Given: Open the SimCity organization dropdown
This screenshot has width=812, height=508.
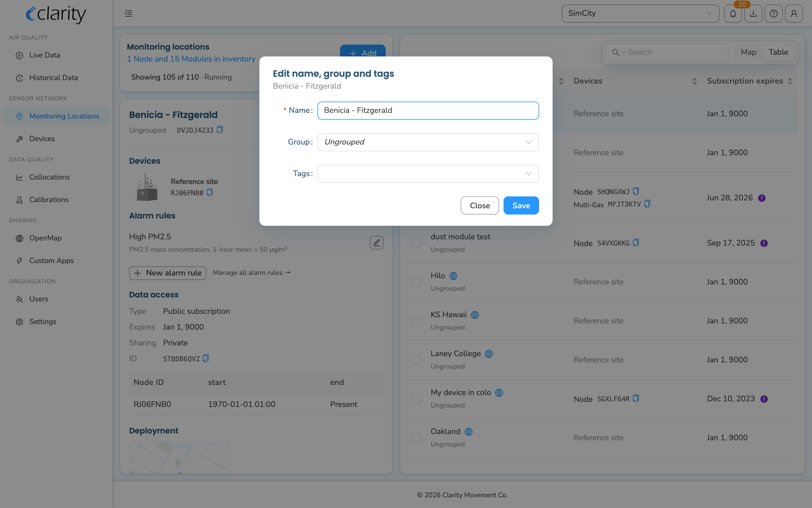Looking at the screenshot, I should [x=640, y=14].
